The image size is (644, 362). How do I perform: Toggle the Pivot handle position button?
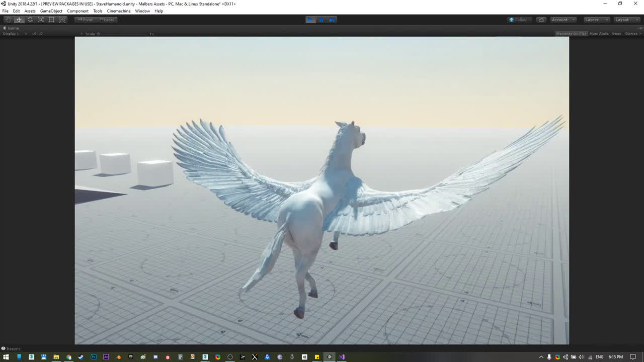85,20
